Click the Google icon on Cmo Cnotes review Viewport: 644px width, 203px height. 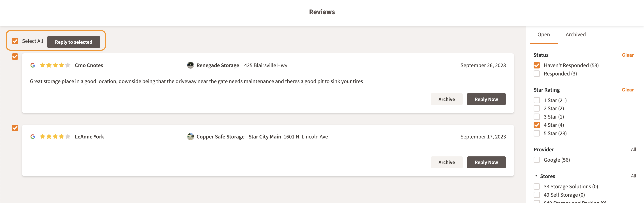click(x=33, y=65)
